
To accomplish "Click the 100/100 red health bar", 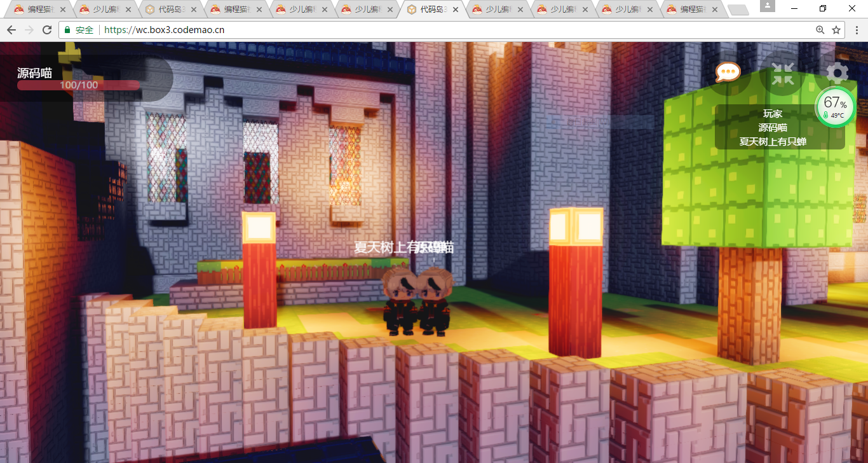I will tap(79, 85).
